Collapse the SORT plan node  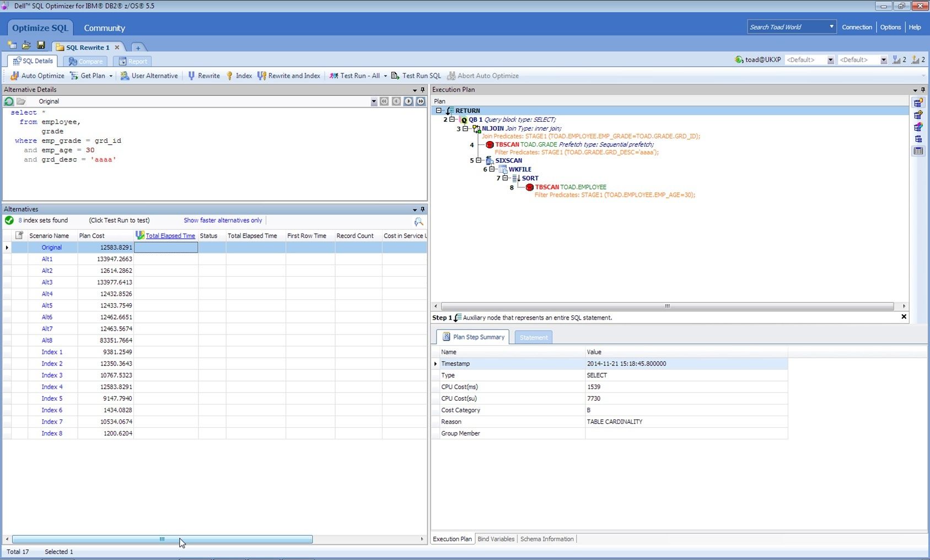click(505, 178)
